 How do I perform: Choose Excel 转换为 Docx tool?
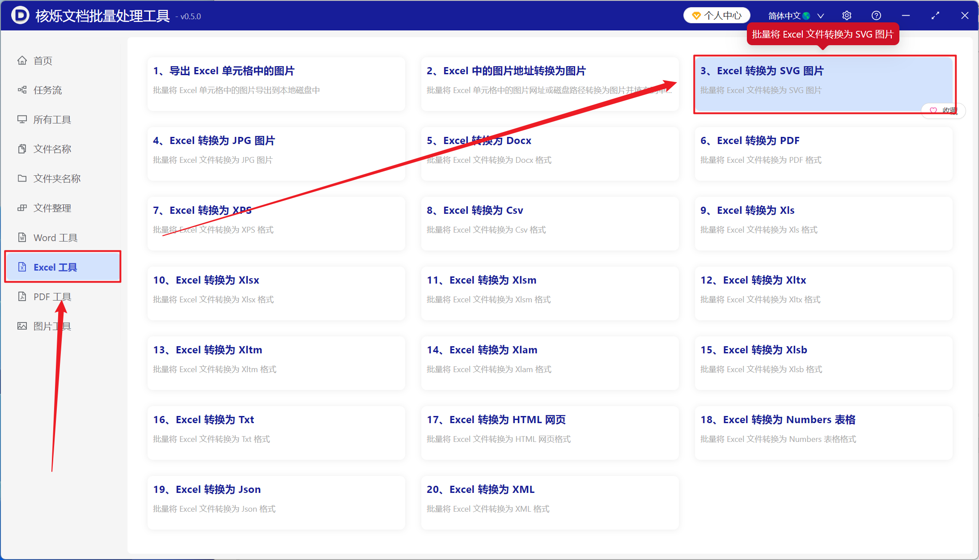pyautogui.click(x=550, y=153)
